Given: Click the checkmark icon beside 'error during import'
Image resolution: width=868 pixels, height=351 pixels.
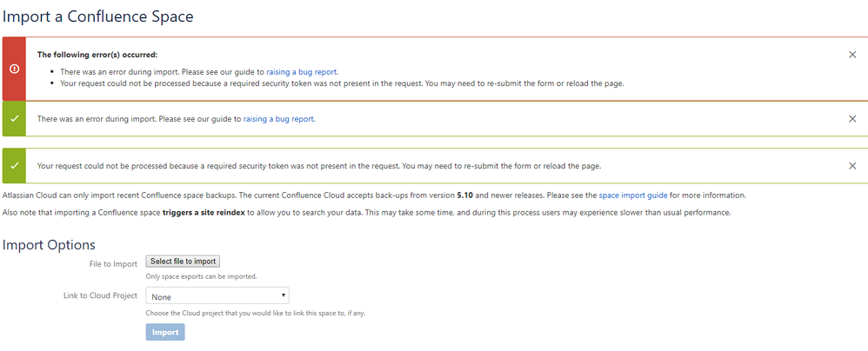Looking at the screenshot, I should point(15,118).
